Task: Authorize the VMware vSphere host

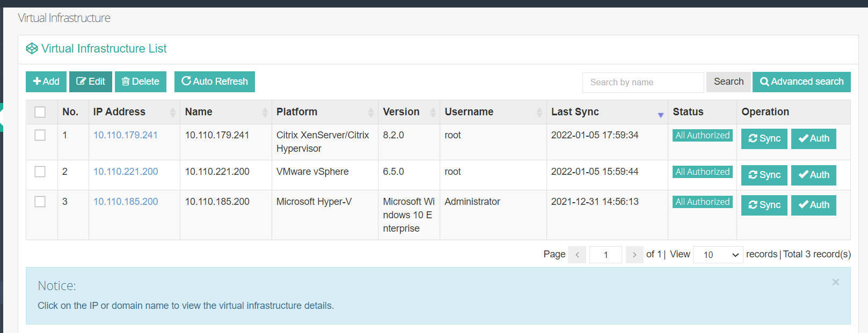Action: coord(813,175)
